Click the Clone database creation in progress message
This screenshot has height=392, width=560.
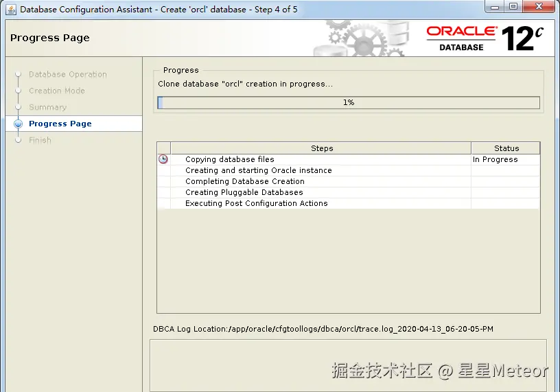point(246,84)
